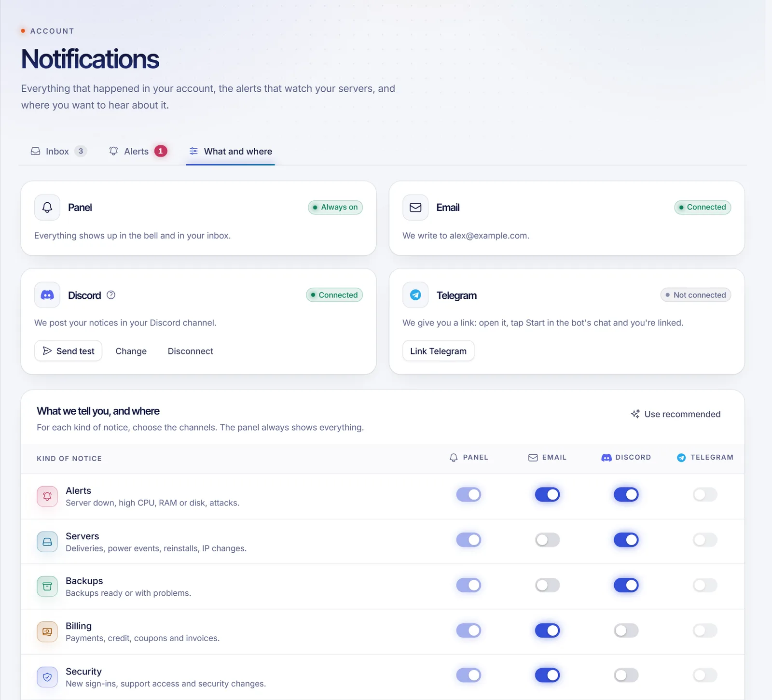772x700 pixels.
Task: Click the Servers row drive icon
Action: pos(47,542)
